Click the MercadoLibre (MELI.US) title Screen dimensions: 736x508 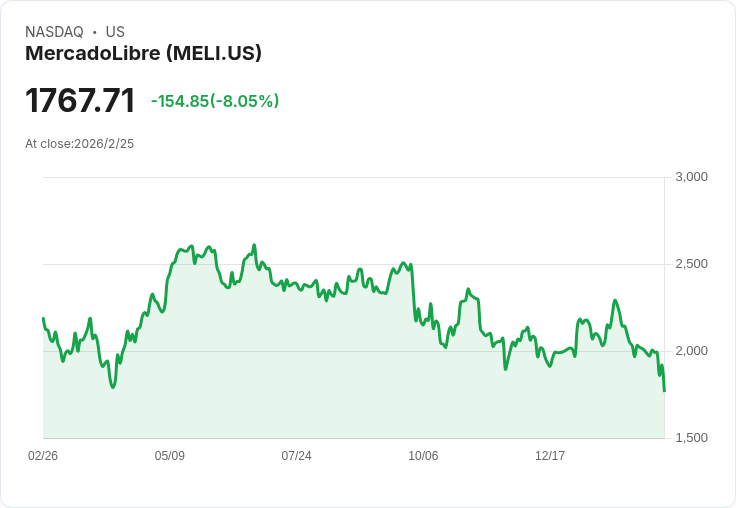point(143,53)
